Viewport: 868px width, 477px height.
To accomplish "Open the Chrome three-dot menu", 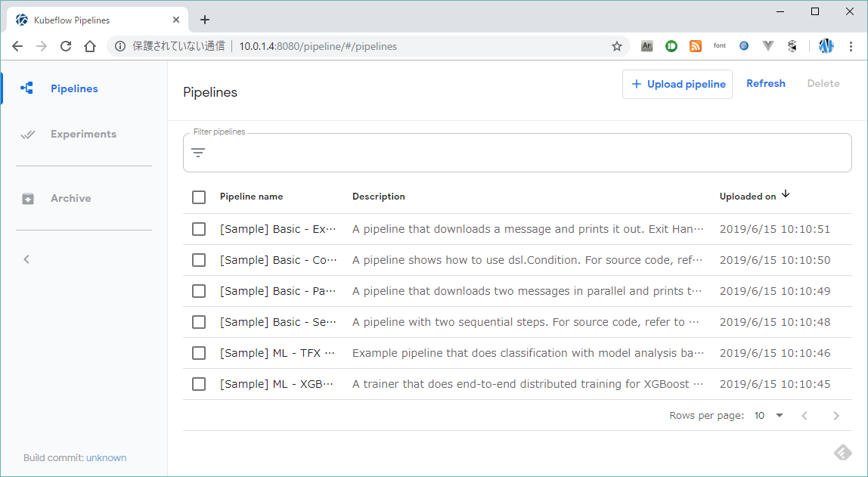I will coord(851,46).
